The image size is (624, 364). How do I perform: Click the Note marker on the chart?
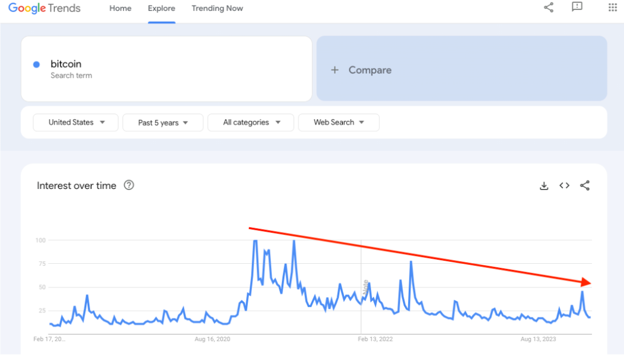[x=365, y=288]
